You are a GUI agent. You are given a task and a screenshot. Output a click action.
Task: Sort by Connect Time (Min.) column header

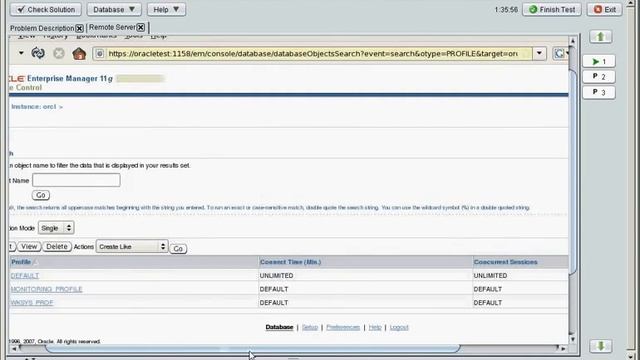(291, 262)
